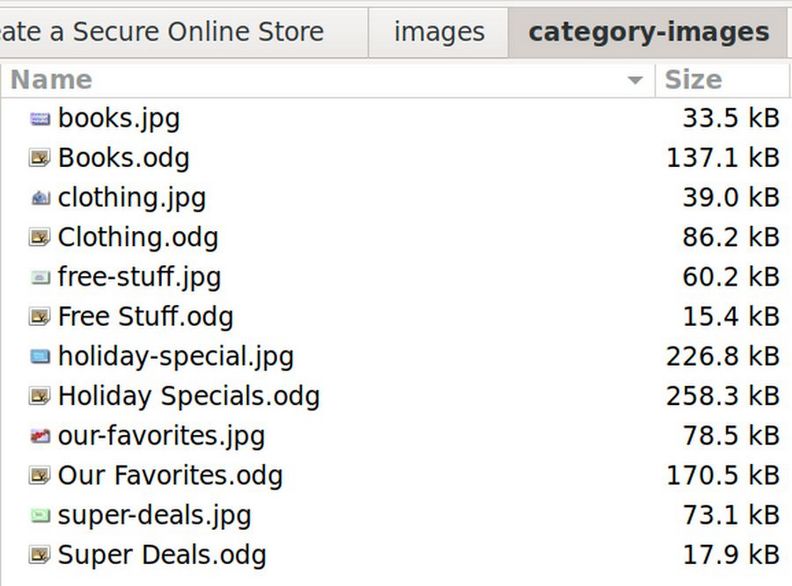Click the our-favorites.jpg image icon
Image resolution: width=792 pixels, height=586 pixels.
click(40, 436)
